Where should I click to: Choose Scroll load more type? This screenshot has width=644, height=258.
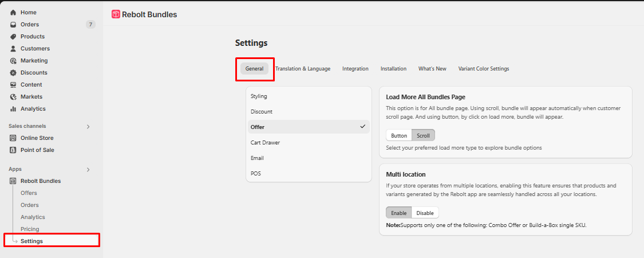pyautogui.click(x=423, y=135)
